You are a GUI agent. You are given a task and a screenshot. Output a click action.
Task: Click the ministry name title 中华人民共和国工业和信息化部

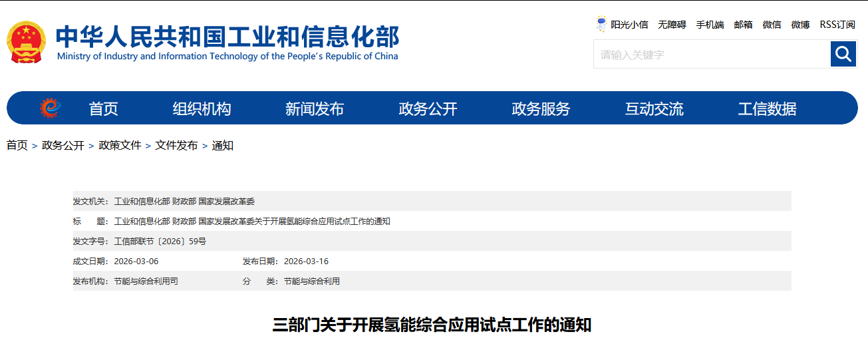point(227,36)
